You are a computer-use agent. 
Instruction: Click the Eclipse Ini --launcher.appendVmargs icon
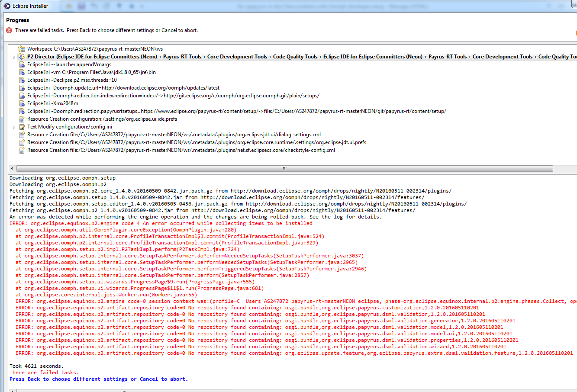coord(22,64)
